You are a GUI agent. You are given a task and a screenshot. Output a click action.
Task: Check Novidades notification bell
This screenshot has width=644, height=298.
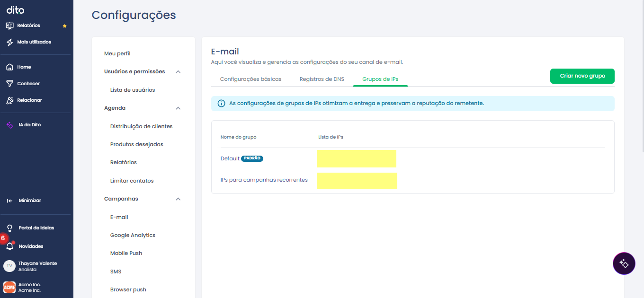pyautogui.click(x=9, y=246)
